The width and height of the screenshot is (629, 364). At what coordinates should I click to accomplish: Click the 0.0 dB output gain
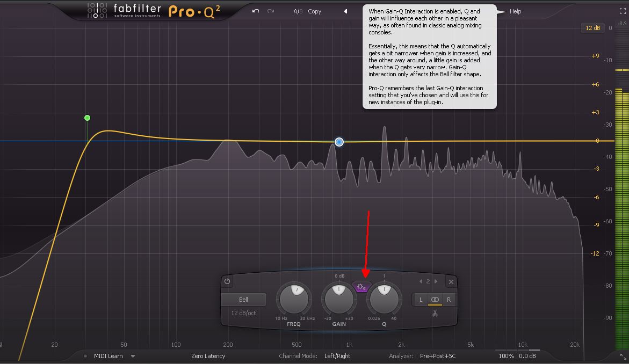click(x=527, y=356)
